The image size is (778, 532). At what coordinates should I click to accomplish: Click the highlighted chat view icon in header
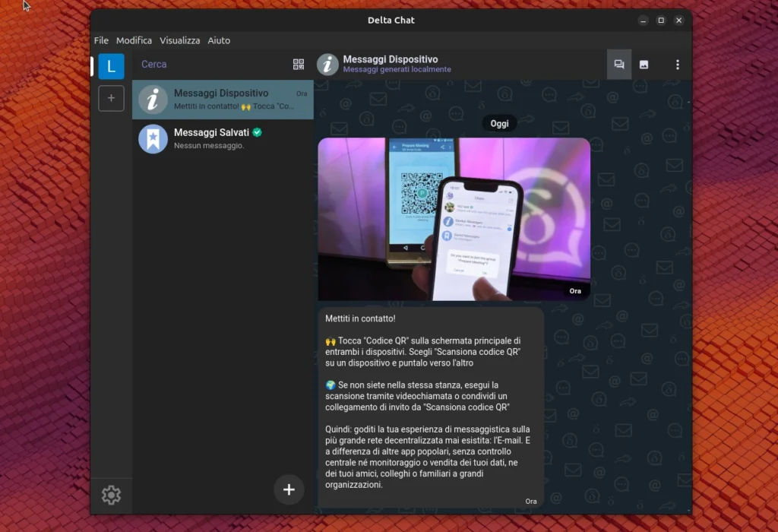click(618, 65)
